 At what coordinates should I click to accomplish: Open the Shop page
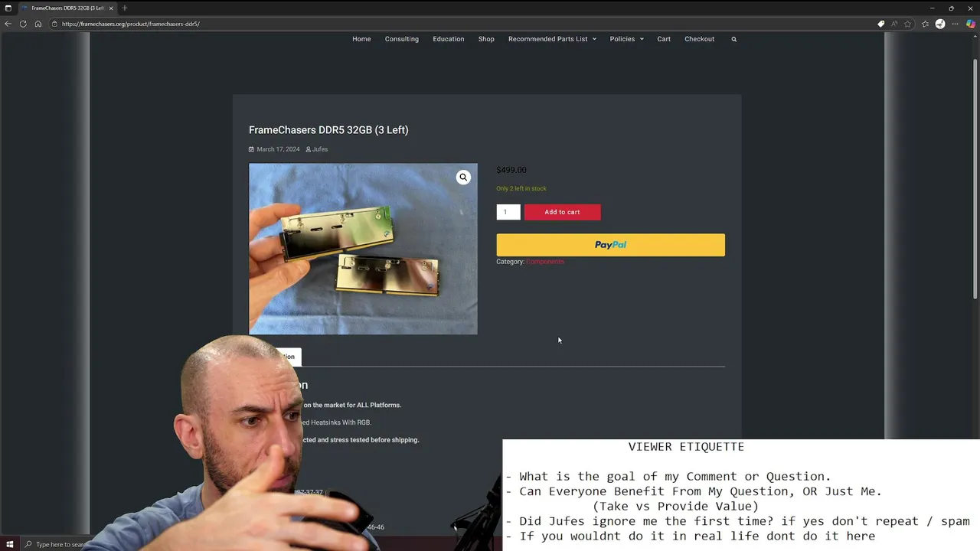[x=486, y=39]
